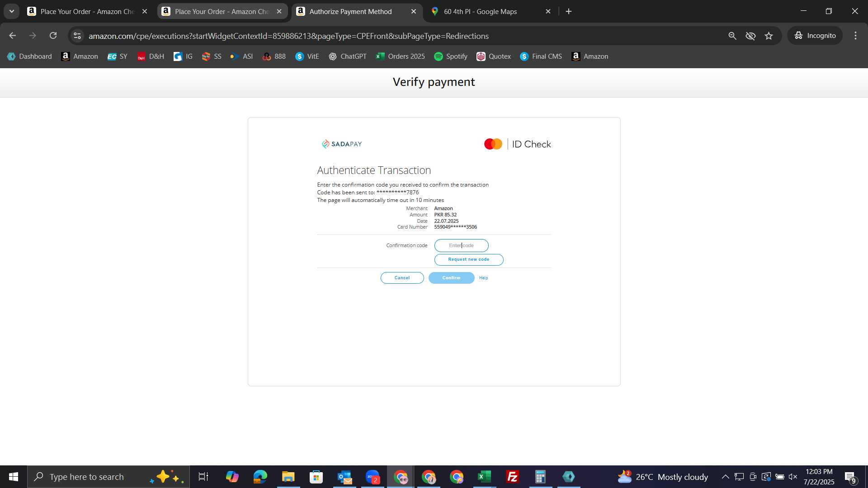Open the VitE bookmark
Screen dimensions: 868x488
click(x=307, y=56)
